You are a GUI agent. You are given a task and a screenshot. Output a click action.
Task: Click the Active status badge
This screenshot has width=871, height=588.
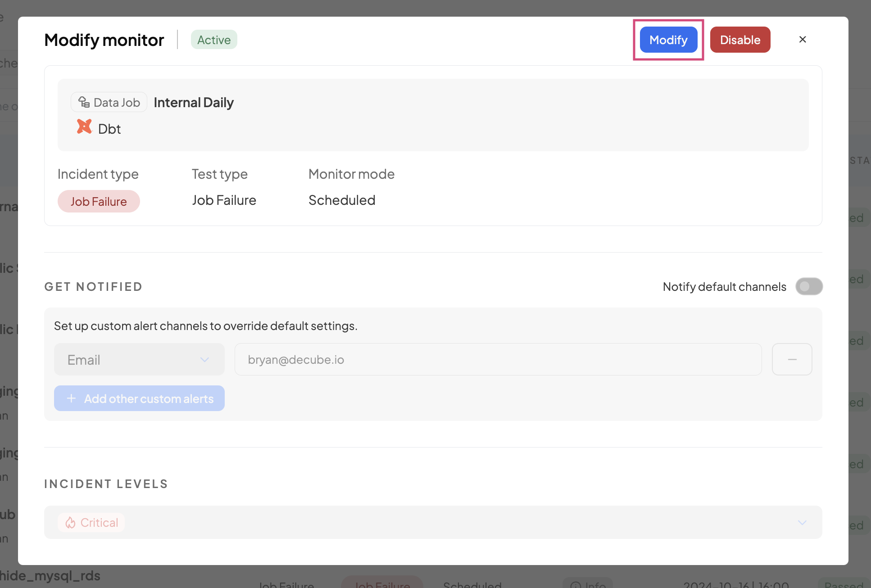214,40
